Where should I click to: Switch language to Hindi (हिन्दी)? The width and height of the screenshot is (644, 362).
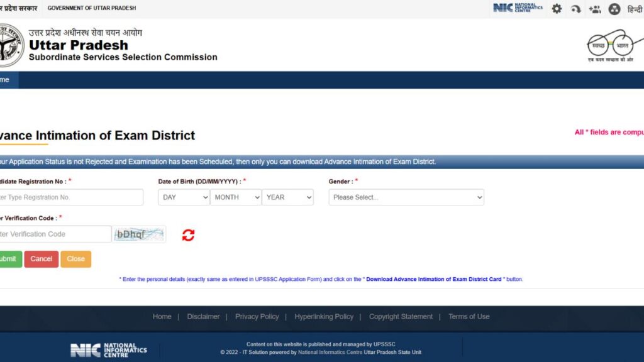[635, 9]
